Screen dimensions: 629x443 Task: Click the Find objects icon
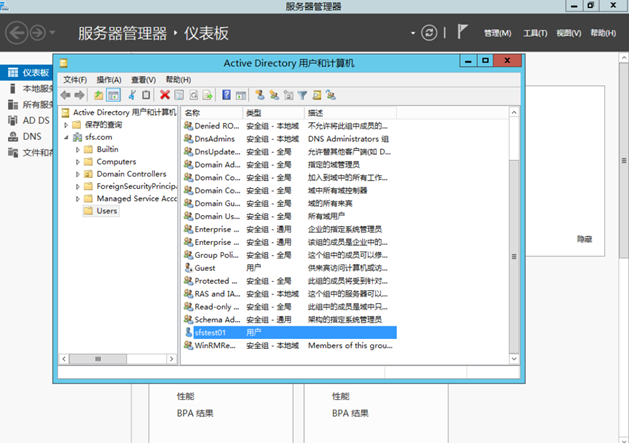[x=317, y=95]
